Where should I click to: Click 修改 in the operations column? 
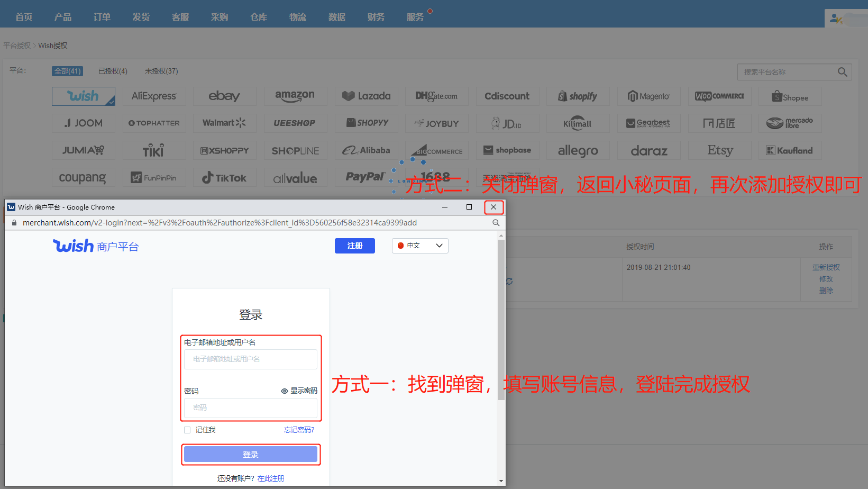pos(826,279)
